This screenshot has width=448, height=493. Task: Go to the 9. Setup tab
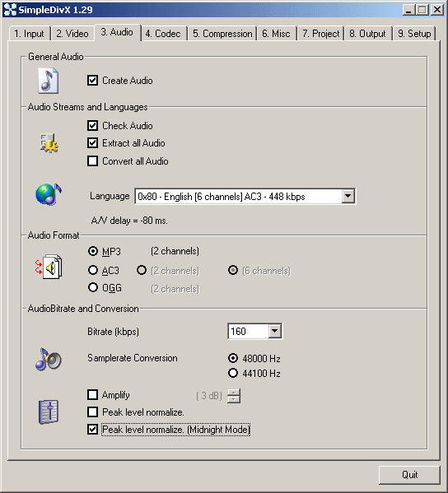pos(414,33)
